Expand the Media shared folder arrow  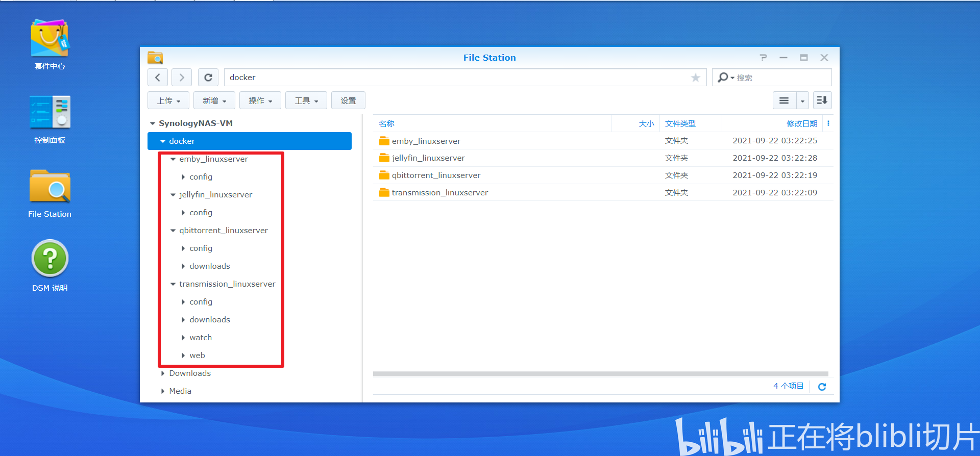click(x=163, y=391)
